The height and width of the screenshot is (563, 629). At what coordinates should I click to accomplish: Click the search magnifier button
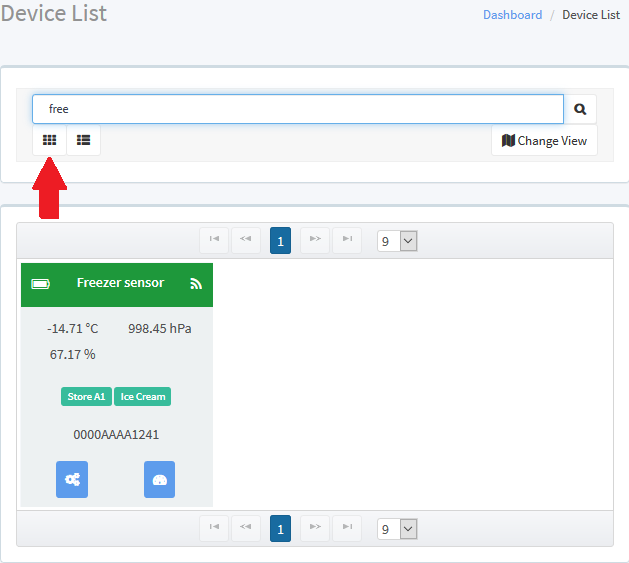[x=580, y=109]
